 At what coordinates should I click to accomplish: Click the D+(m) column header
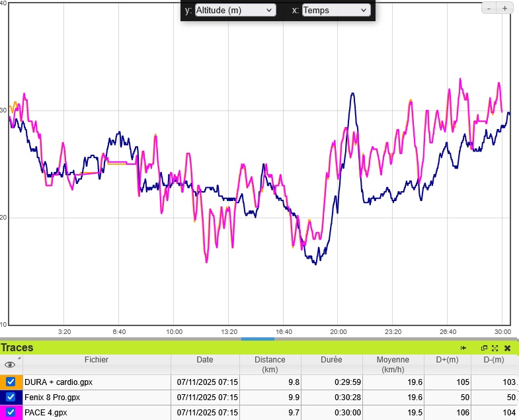448,360
